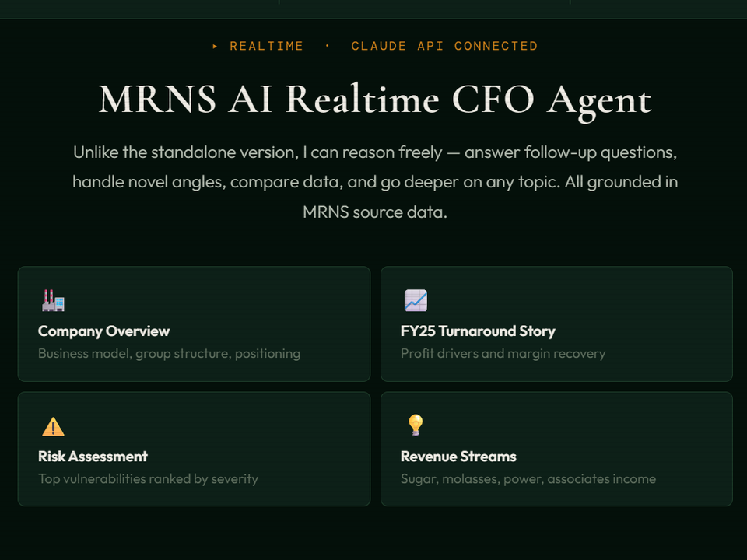Click the 'Unlike the standalone version' intro line
This screenshot has width=747, height=560.
tap(375, 152)
